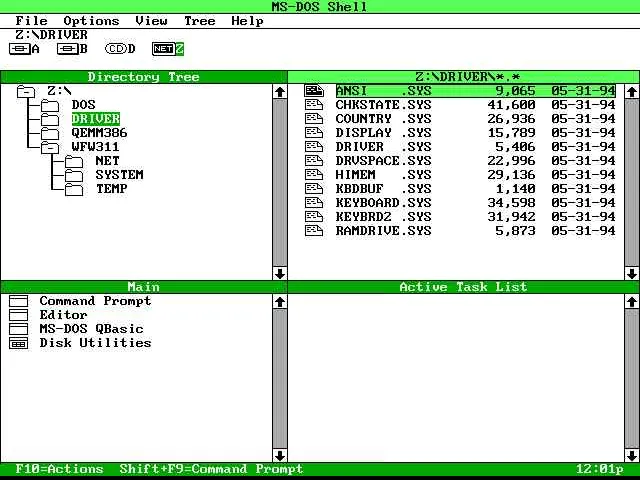Click the KEYBRD2.SYS file icon

point(314,216)
